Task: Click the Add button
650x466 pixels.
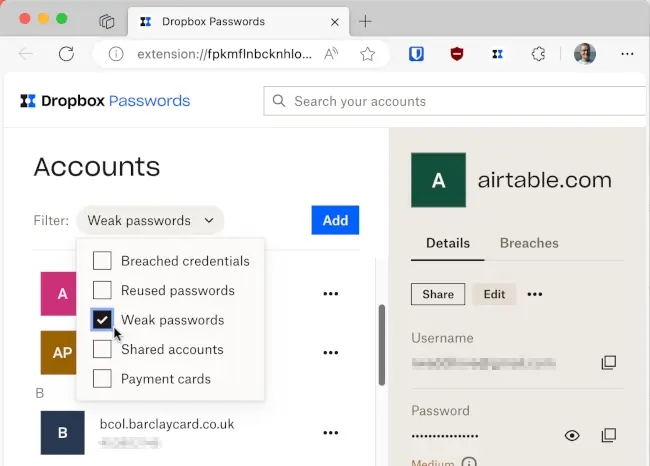Action: [x=335, y=220]
